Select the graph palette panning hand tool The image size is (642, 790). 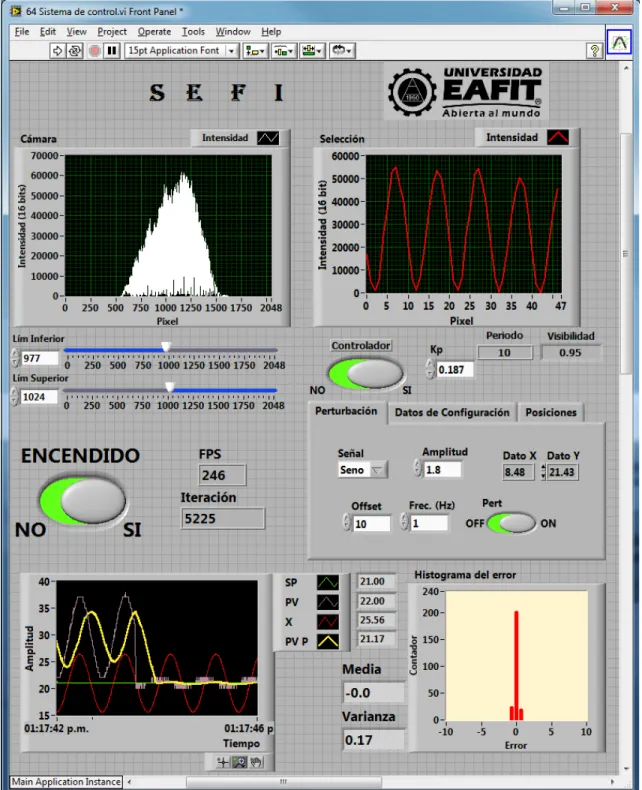click(x=256, y=762)
